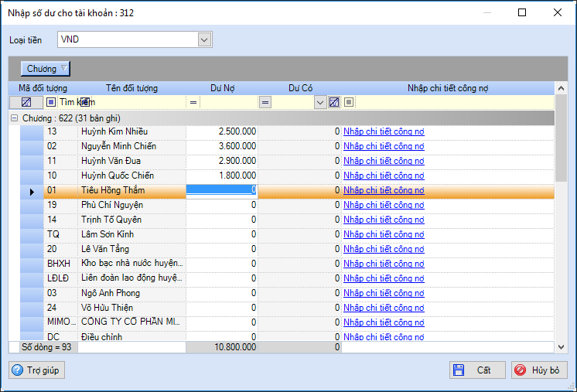Open the Loại tiền VND dropdown
Screen dimensions: 577x392
[x=204, y=39]
